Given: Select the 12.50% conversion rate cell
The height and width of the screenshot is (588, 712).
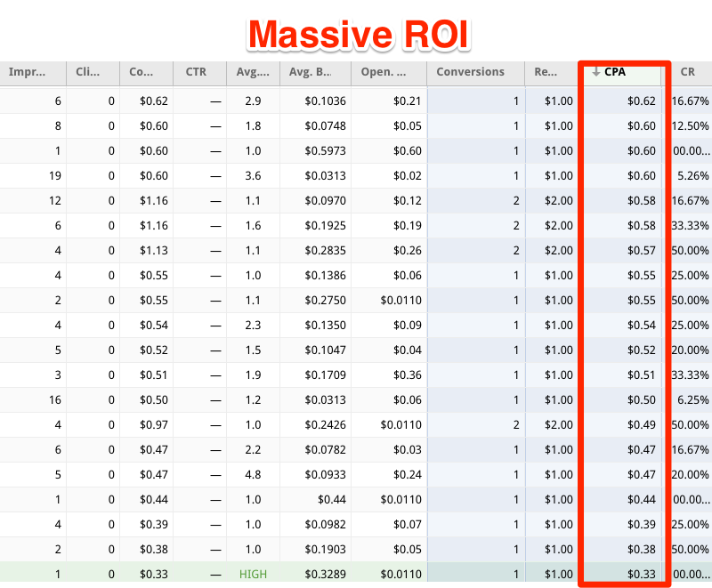Looking at the screenshot, I should 691,126.
